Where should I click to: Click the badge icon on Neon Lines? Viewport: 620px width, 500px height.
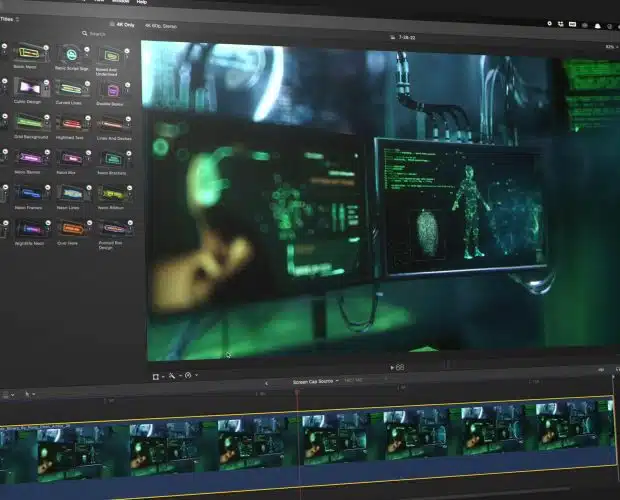(89, 188)
